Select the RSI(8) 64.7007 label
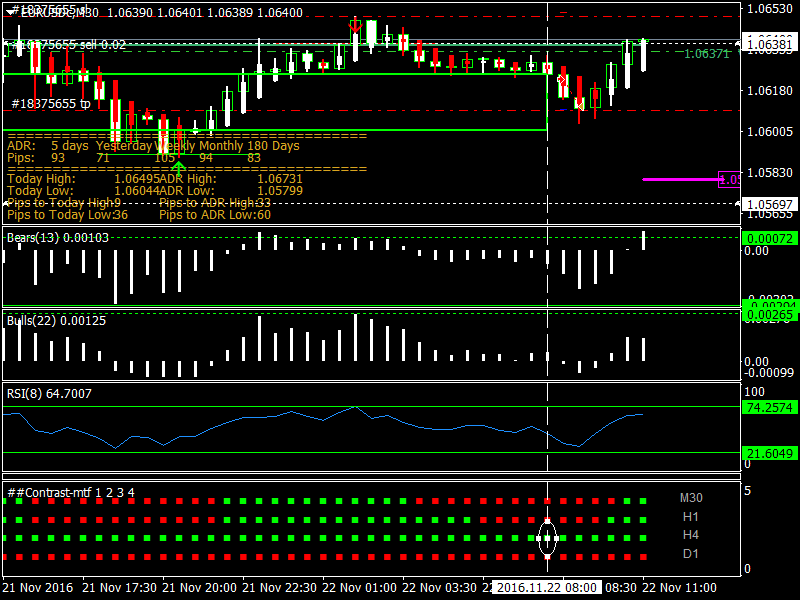 coord(49,394)
